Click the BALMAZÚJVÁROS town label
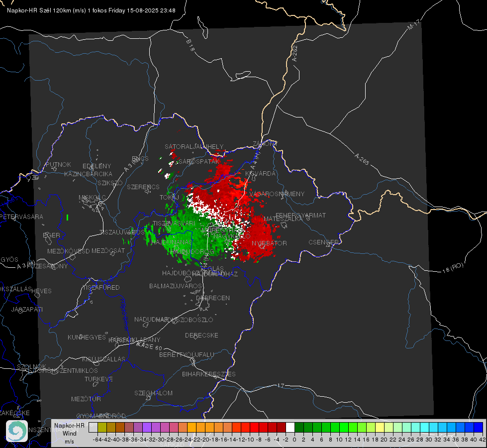This screenshot has width=487, height=448. click(x=176, y=286)
